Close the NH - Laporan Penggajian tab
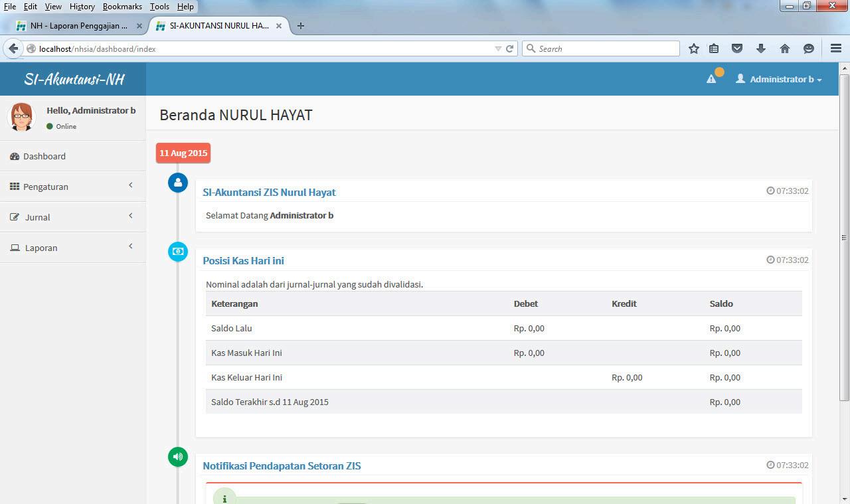 tap(139, 26)
